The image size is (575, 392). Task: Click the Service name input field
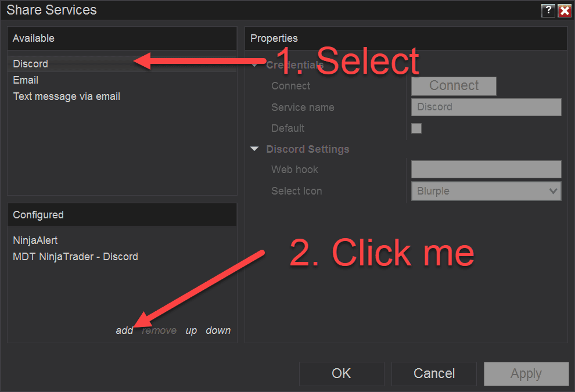[x=486, y=107]
